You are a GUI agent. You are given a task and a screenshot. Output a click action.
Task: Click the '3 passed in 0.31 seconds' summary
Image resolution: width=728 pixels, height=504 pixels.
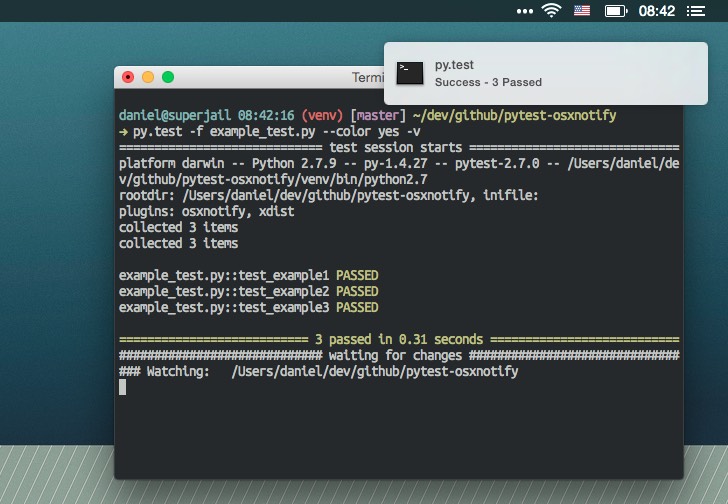pos(399,339)
